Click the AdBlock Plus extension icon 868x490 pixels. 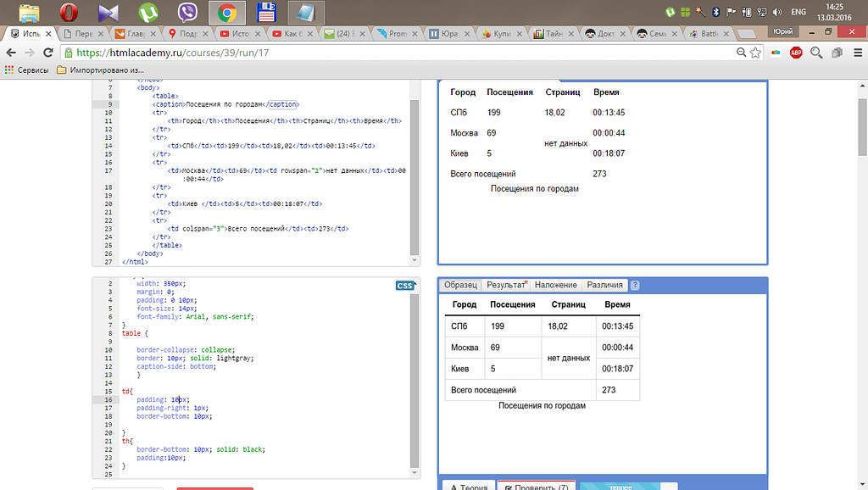coord(796,53)
